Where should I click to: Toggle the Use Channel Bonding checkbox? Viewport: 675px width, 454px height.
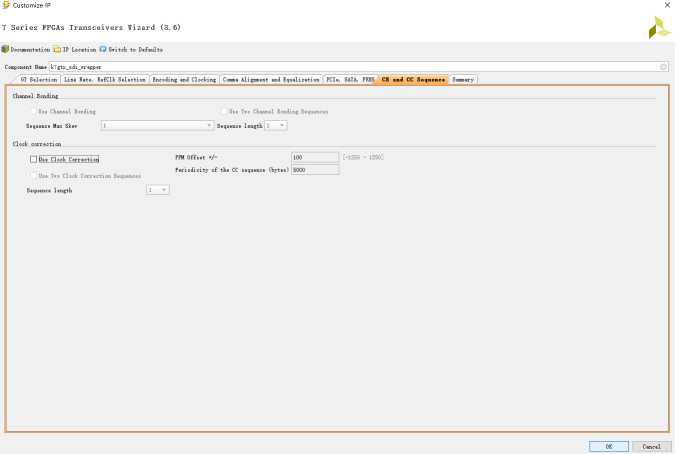pyautogui.click(x=34, y=111)
